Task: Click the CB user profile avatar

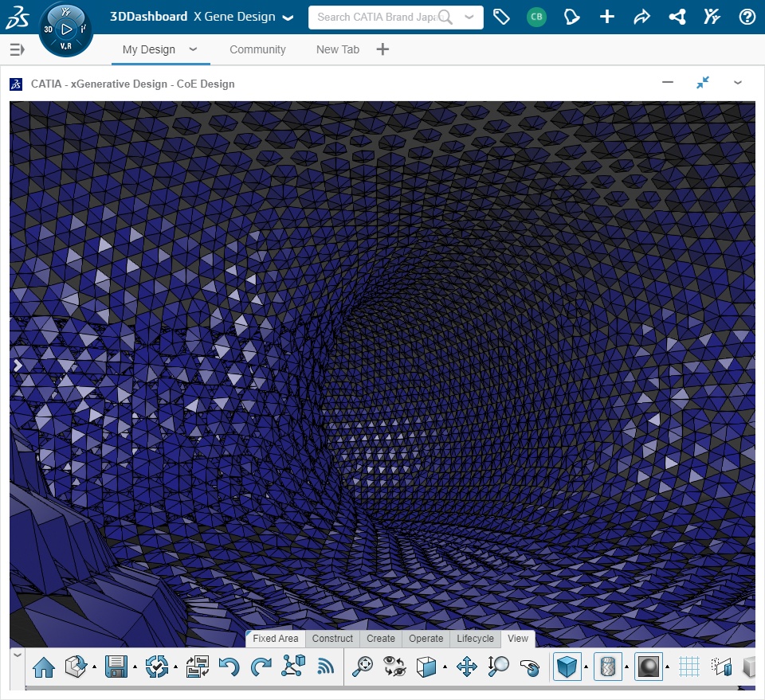Action: tap(537, 17)
